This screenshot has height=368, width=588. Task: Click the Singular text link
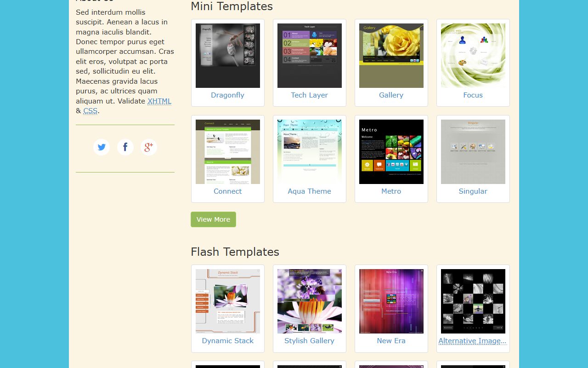pyautogui.click(x=473, y=191)
